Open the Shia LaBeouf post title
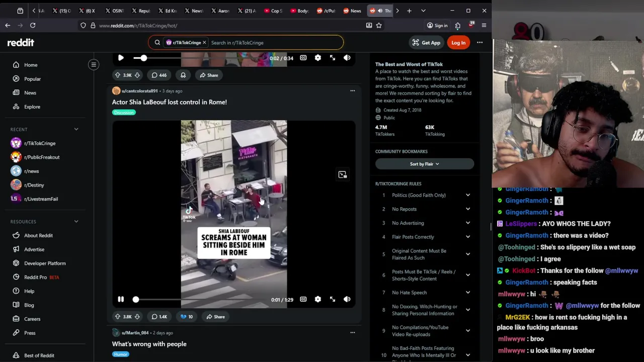 coord(169,102)
